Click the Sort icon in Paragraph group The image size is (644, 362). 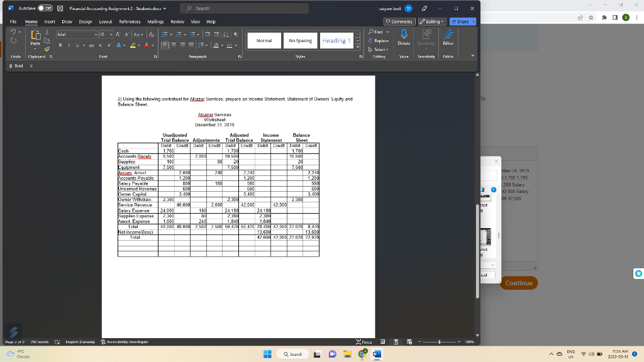coord(226,34)
